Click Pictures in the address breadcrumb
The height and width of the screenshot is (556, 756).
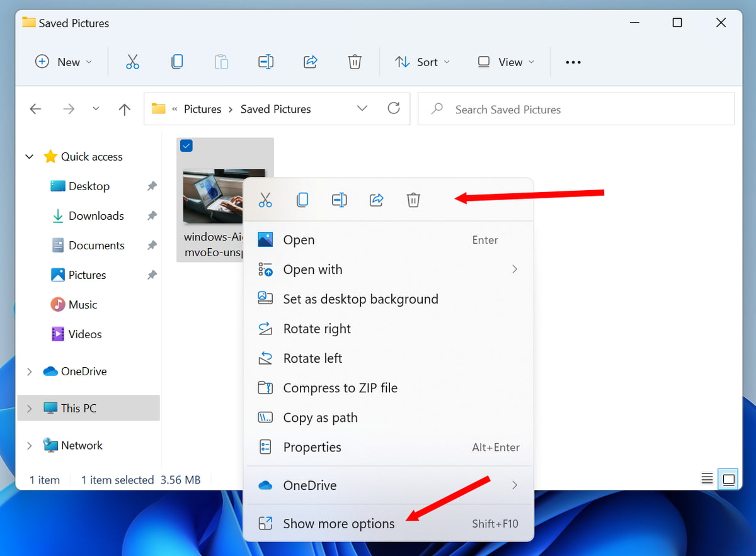point(203,109)
